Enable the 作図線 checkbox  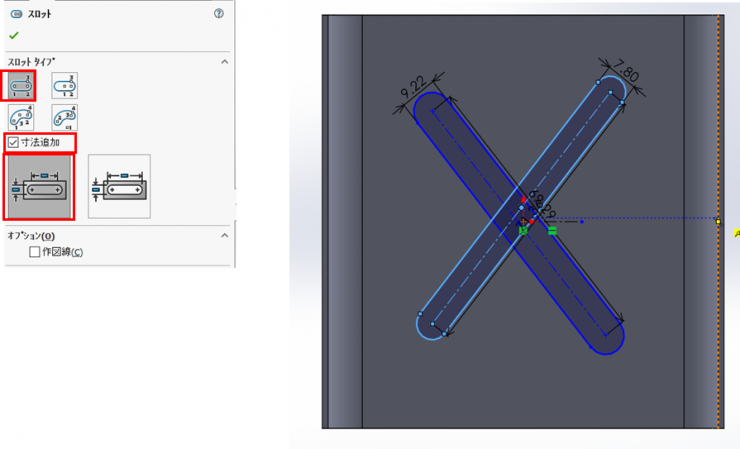(35, 252)
